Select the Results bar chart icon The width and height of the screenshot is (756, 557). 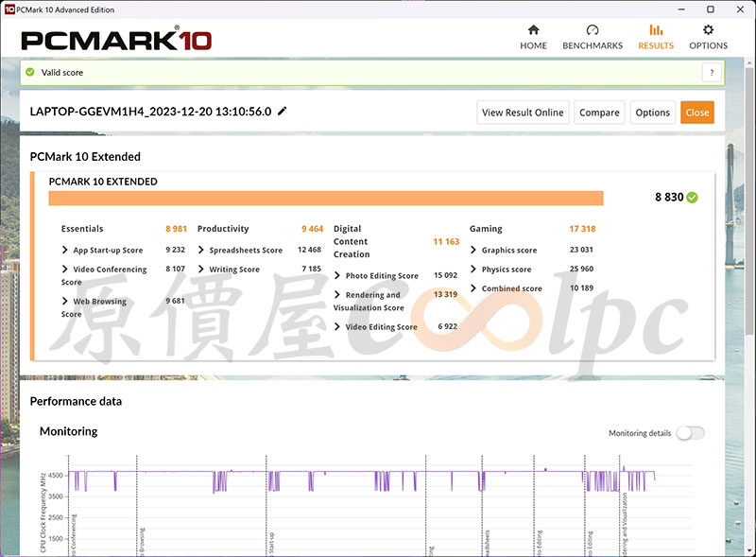pos(656,30)
